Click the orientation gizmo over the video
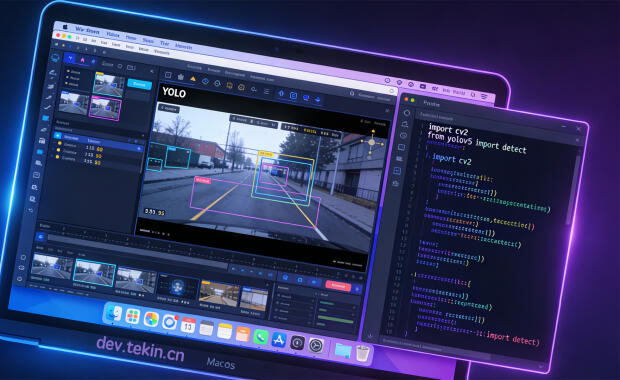Screen dimensions: 620x380 point(372,143)
